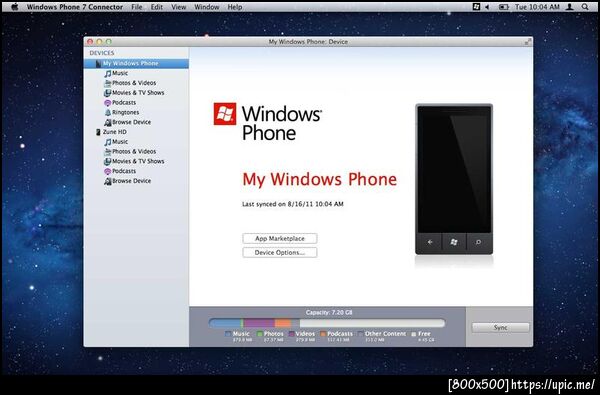
Task: Open the Ringtones bell icon
Action: tap(108, 113)
